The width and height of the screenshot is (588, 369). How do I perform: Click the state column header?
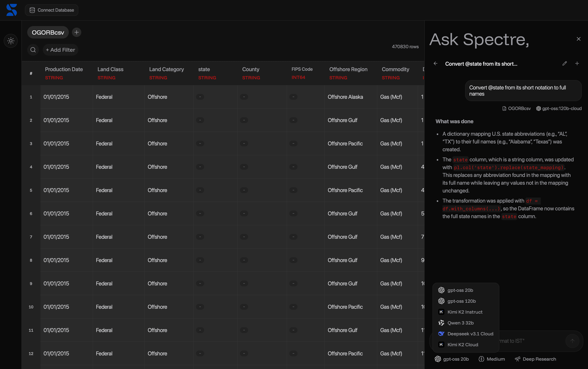[x=204, y=69]
